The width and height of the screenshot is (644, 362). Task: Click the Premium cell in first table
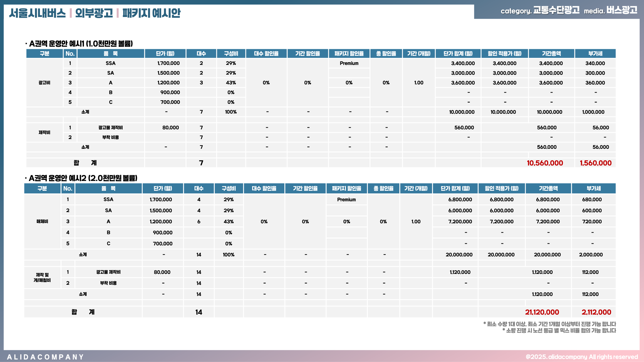click(x=349, y=63)
